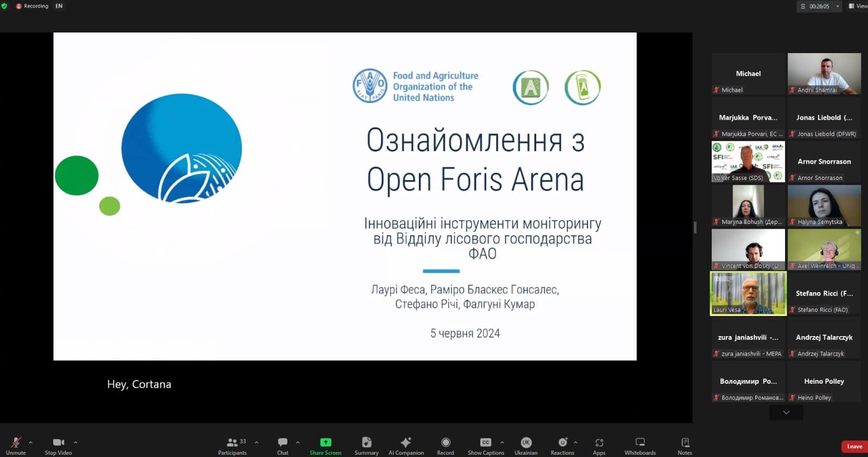Open the View layout menu

(858, 6)
